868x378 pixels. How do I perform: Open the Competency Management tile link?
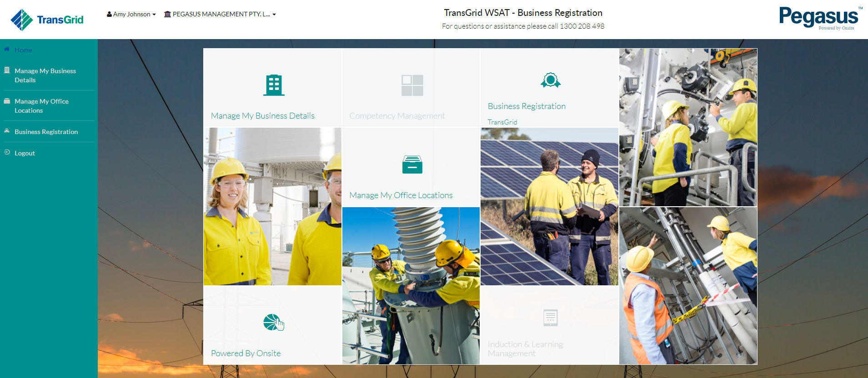click(x=397, y=116)
